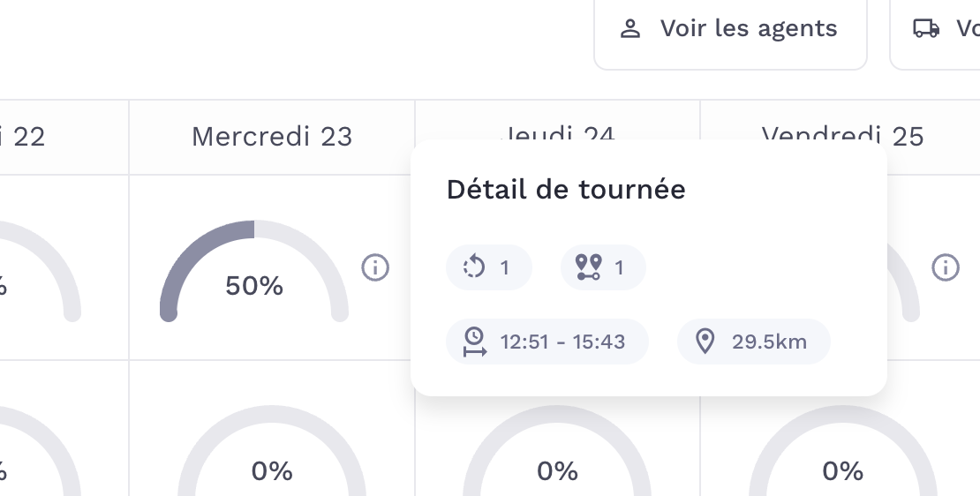Click the 50% progress gauge for Mercredi
Viewport: 980px width, 496px height.
(254, 274)
